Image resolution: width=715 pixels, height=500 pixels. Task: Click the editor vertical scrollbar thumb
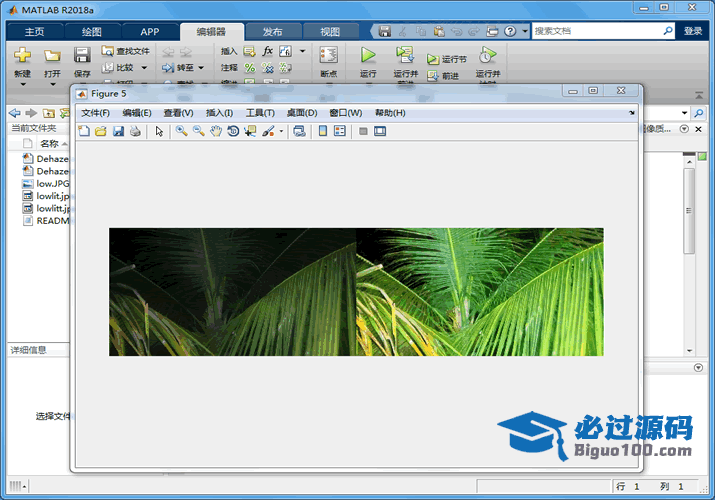click(x=689, y=211)
